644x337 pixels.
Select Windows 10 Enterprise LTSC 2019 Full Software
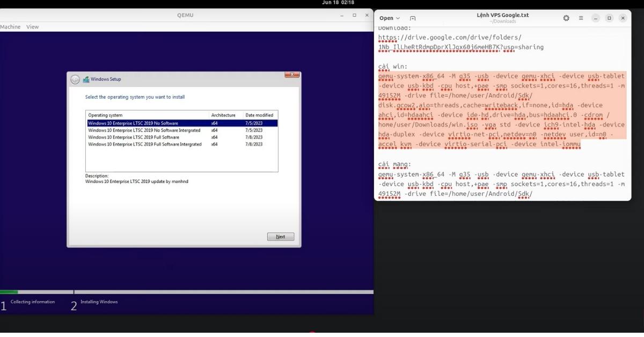point(182,137)
